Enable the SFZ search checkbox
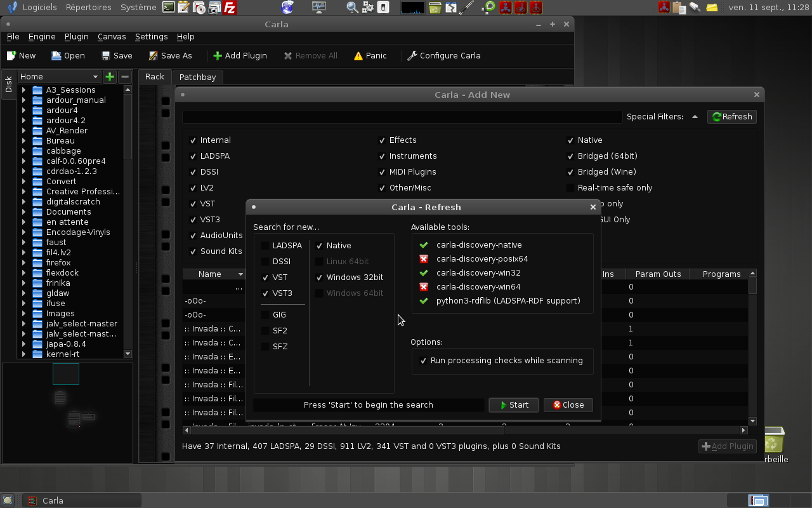The height and width of the screenshot is (508, 812). point(265,347)
